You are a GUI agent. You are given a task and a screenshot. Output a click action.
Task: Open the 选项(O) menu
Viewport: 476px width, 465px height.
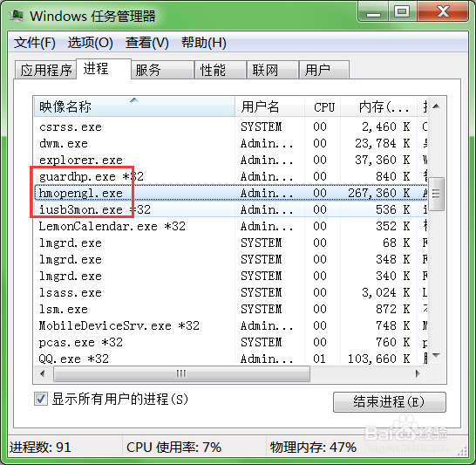(x=90, y=43)
